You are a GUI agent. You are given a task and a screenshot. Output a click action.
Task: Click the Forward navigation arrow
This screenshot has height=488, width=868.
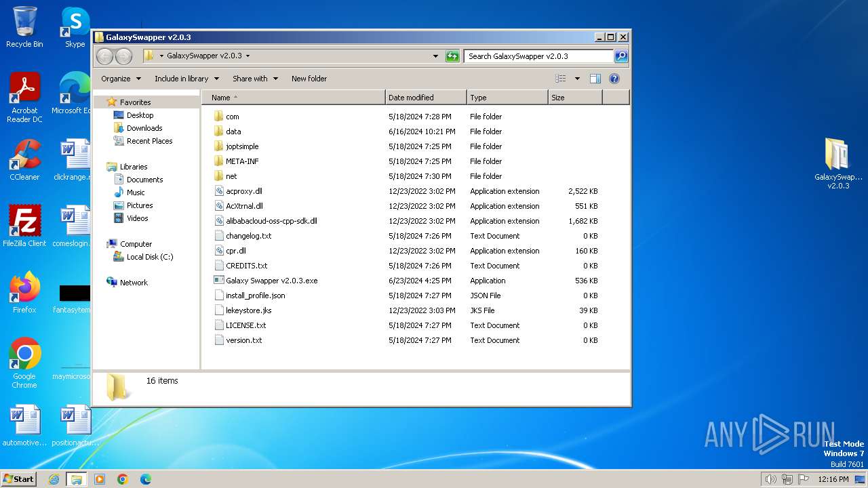click(x=123, y=56)
